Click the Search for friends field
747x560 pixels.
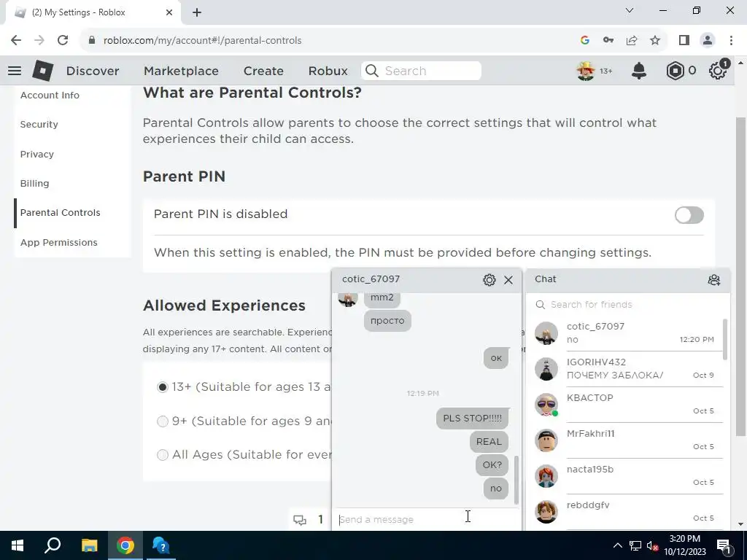coord(628,305)
